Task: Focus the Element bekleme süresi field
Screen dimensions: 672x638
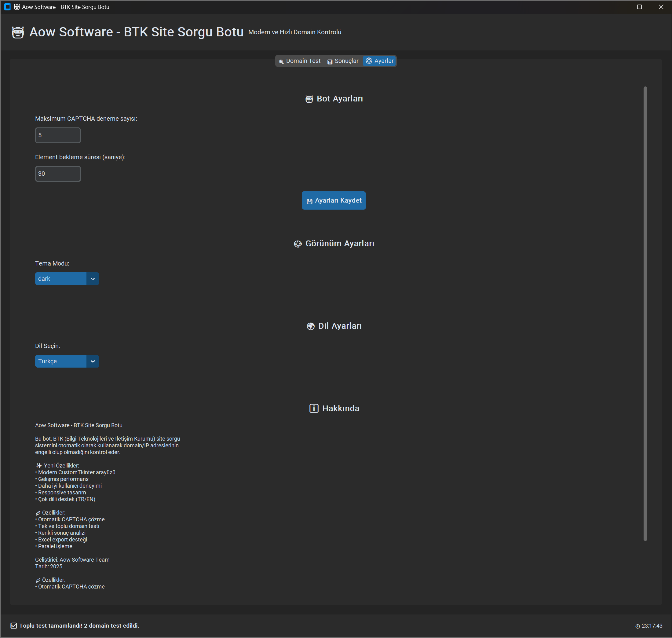Action: pyautogui.click(x=58, y=174)
